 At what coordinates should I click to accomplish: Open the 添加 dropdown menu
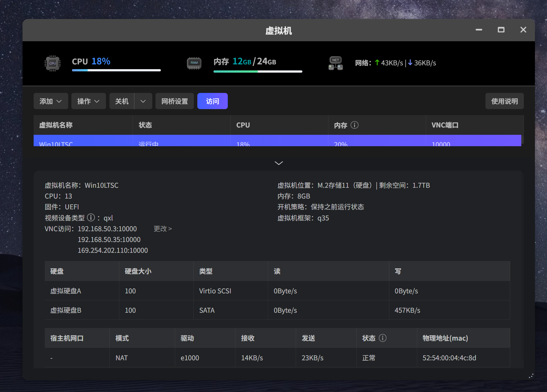point(51,101)
